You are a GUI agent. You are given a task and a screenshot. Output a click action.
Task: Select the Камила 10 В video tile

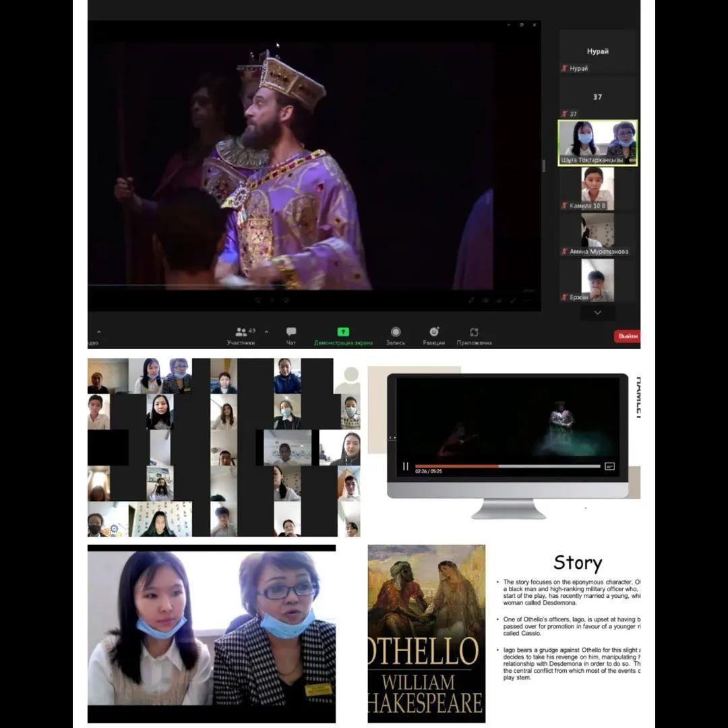coord(598,189)
